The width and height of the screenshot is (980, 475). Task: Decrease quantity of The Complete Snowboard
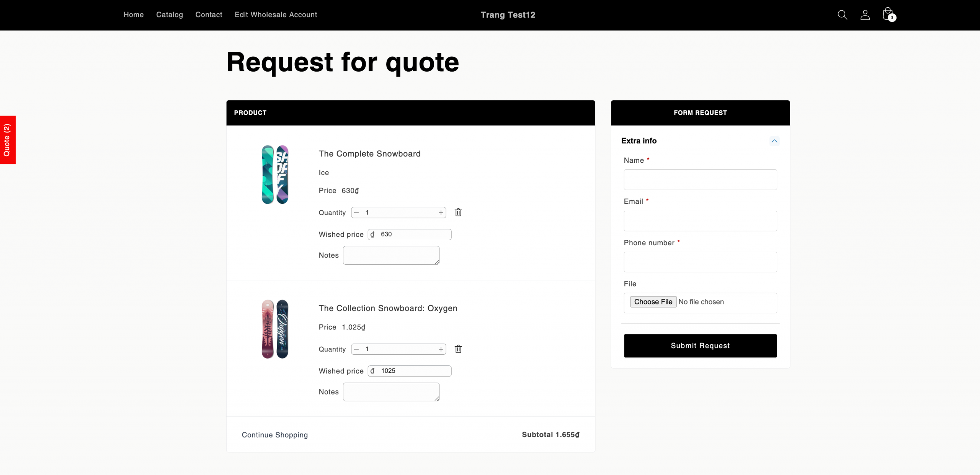tap(356, 213)
